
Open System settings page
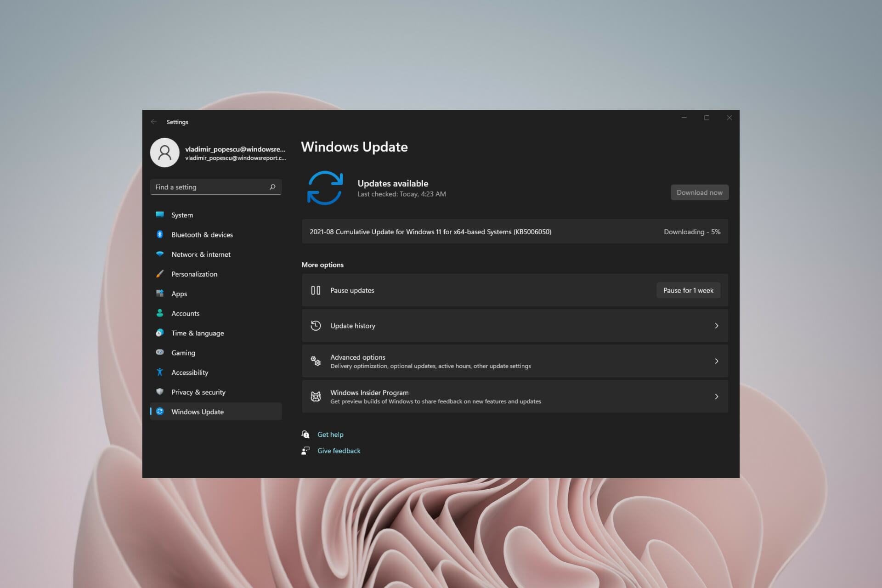tap(216, 215)
